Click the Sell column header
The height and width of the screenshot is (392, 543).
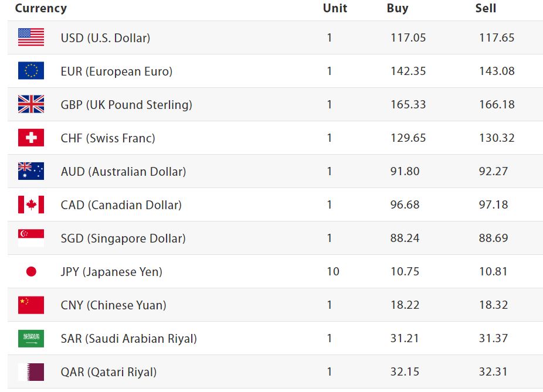(x=486, y=8)
